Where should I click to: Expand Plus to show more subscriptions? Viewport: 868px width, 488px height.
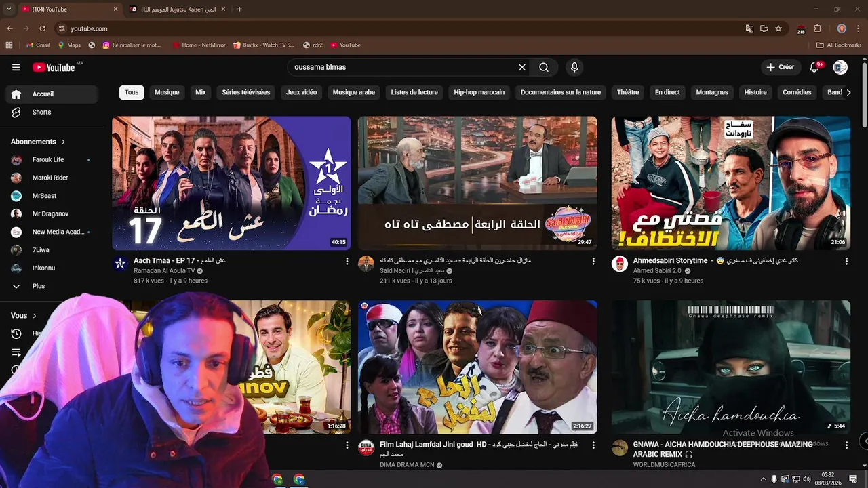[x=52, y=287]
